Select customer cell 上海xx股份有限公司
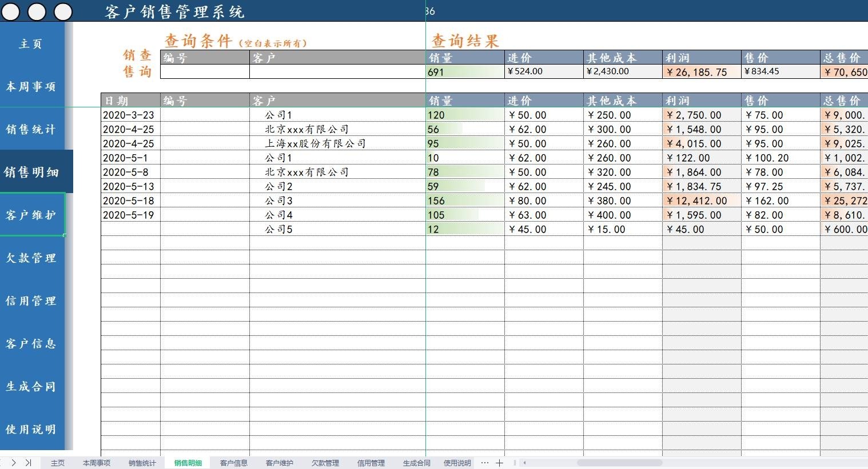Viewport: 868px width, 469px height. (x=337, y=143)
